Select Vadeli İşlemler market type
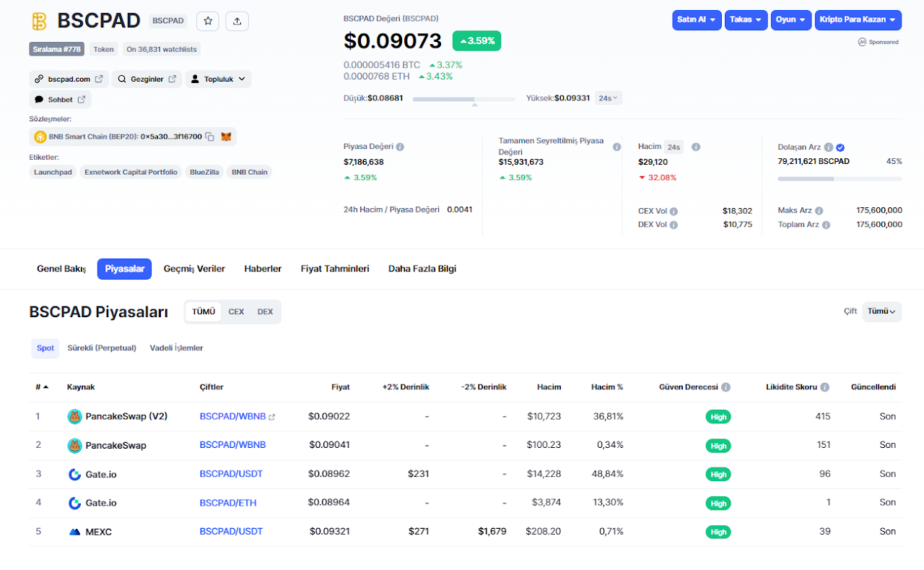The height and width of the screenshot is (570, 924). 176,348
